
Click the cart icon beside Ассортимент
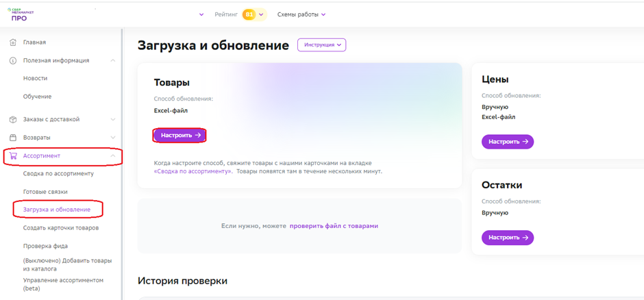pyautogui.click(x=12, y=155)
